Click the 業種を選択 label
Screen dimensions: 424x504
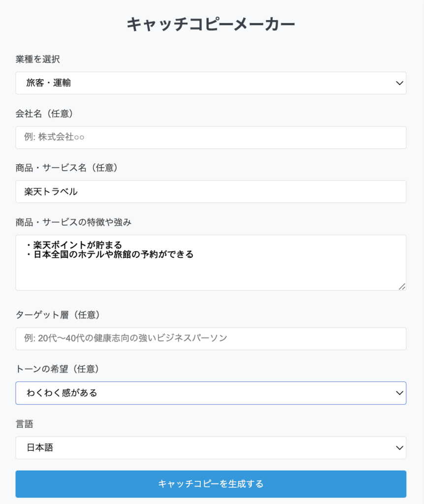coord(37,59)
